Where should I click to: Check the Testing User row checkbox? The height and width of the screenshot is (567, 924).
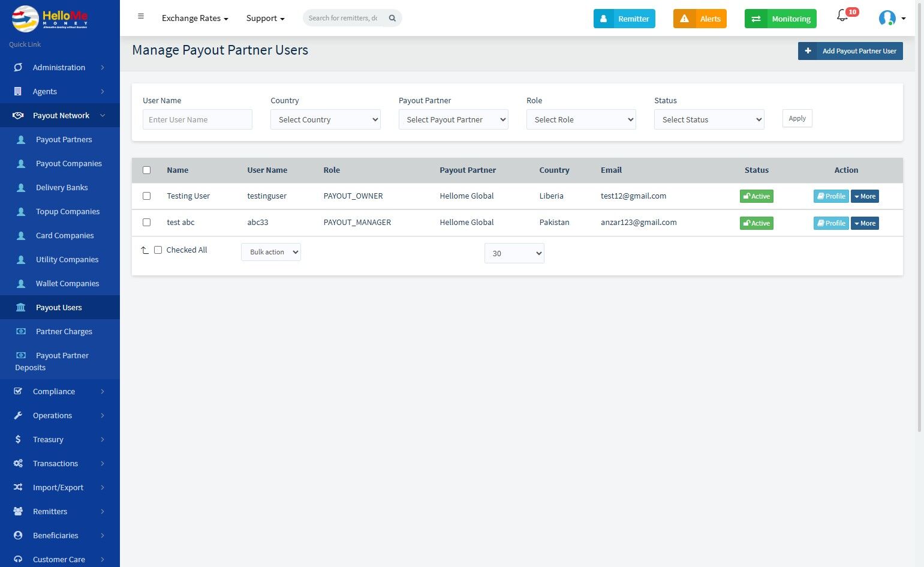(x=146, y=196)
